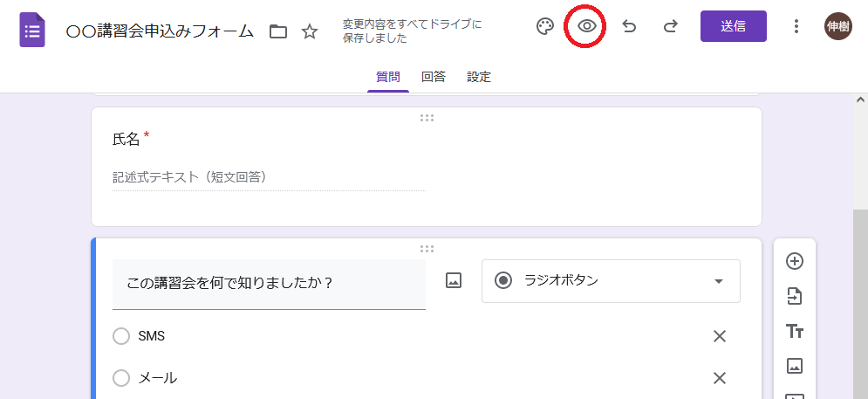Switch to the 回答 tab
Image resolution: width=868 pixels, height=399 pixels.
[x=434, y=77]
